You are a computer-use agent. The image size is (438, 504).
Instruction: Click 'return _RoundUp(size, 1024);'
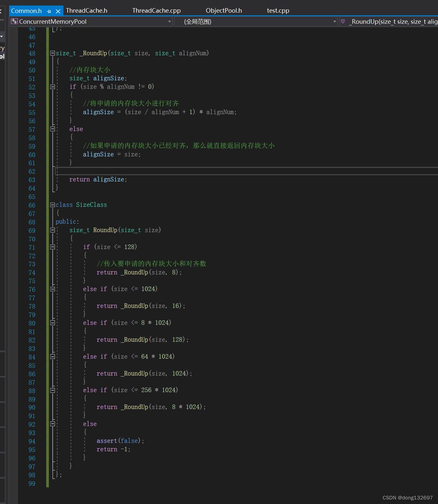coord(144,374)
